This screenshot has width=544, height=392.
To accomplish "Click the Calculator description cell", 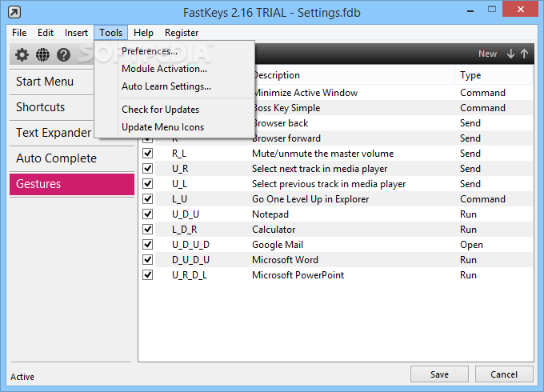I will [x=274, y=230].
